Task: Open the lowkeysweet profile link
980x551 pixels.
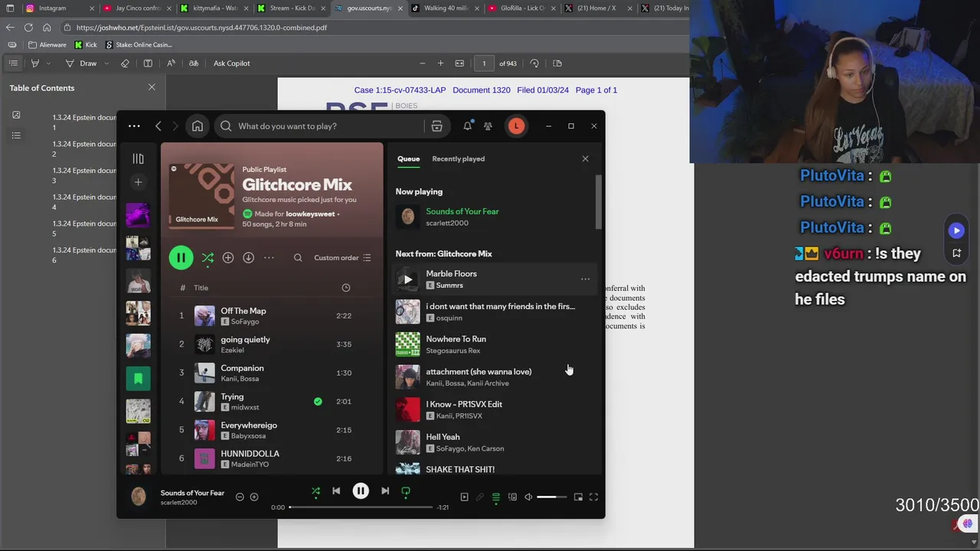Action: tap(310, 214)
